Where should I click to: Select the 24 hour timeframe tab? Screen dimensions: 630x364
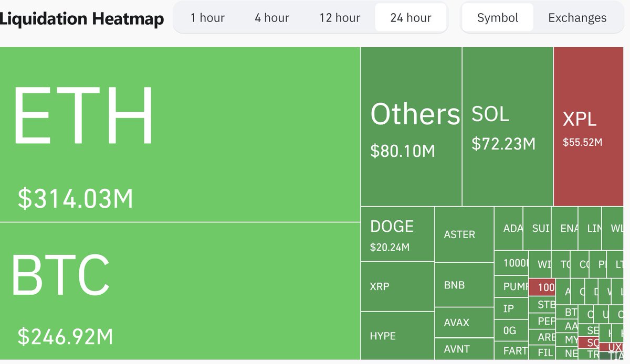(411, 17)
